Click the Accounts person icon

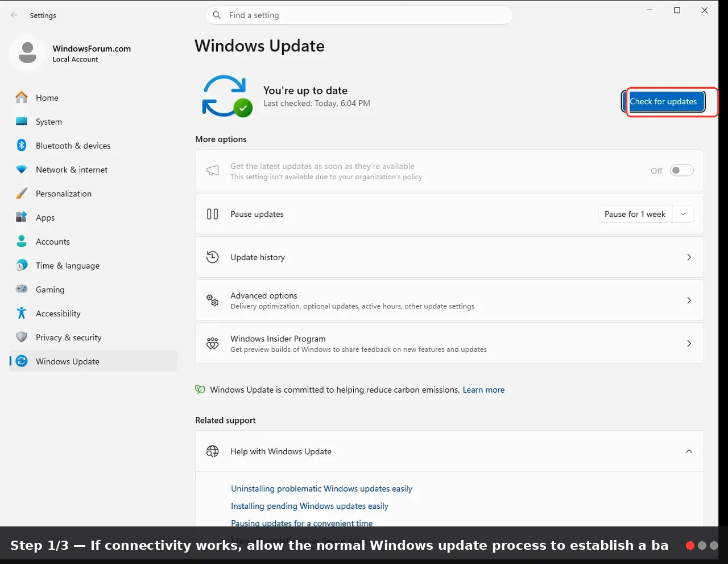coord(22,241)
